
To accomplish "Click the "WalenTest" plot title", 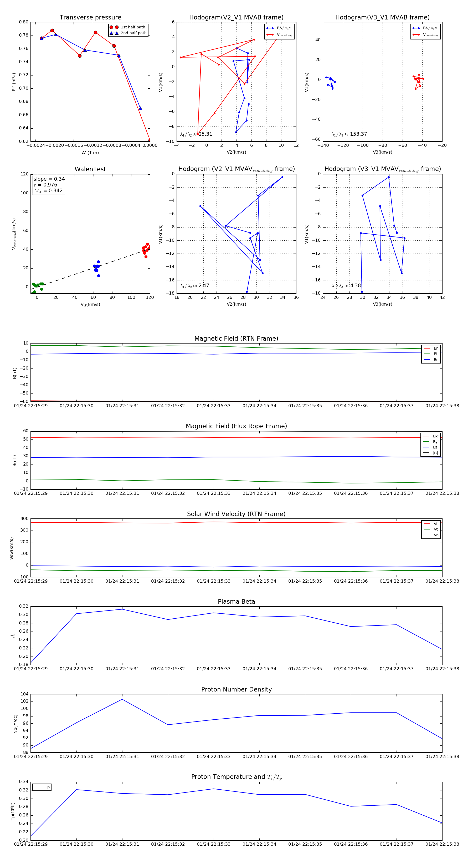I will pos(90,169).
